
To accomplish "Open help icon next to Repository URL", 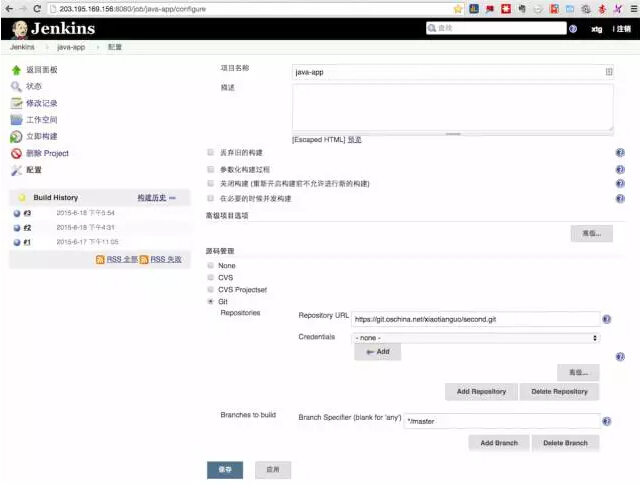I will pos(607,319).
